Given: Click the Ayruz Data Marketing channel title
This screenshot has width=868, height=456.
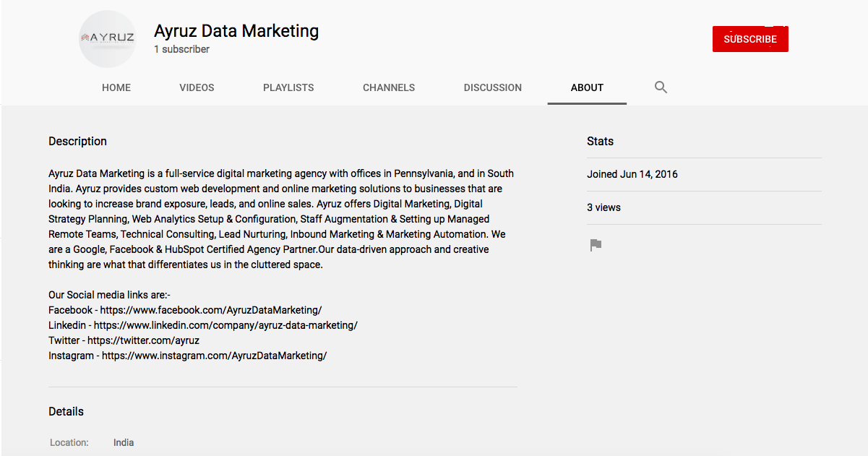Looking at the screenshot, I should pos(236,31).
